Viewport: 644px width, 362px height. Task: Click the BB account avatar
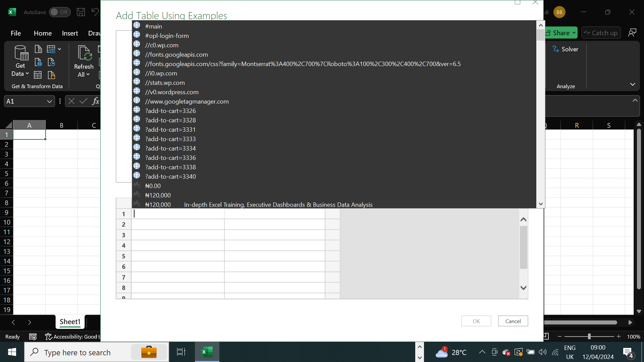[559, 12]
